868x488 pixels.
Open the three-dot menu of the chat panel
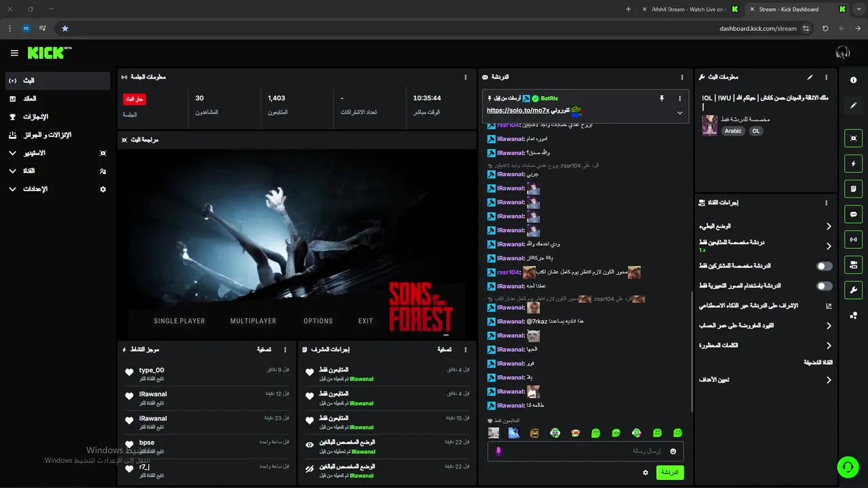[x=682, y=77]
